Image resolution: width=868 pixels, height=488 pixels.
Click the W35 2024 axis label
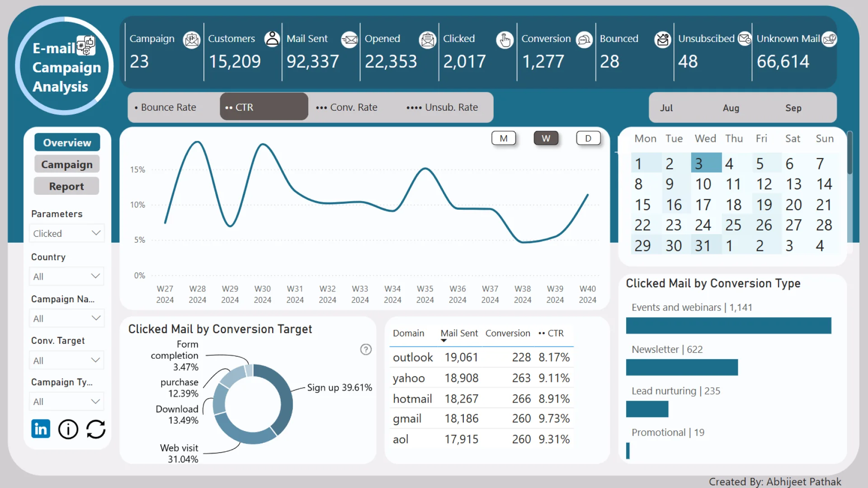pos(425,294)
